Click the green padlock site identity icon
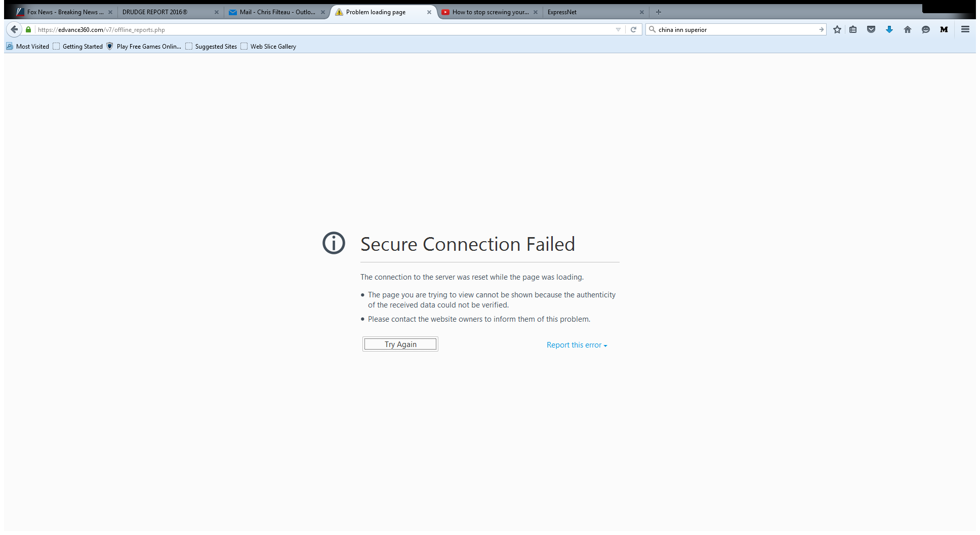 coord(28,29)
